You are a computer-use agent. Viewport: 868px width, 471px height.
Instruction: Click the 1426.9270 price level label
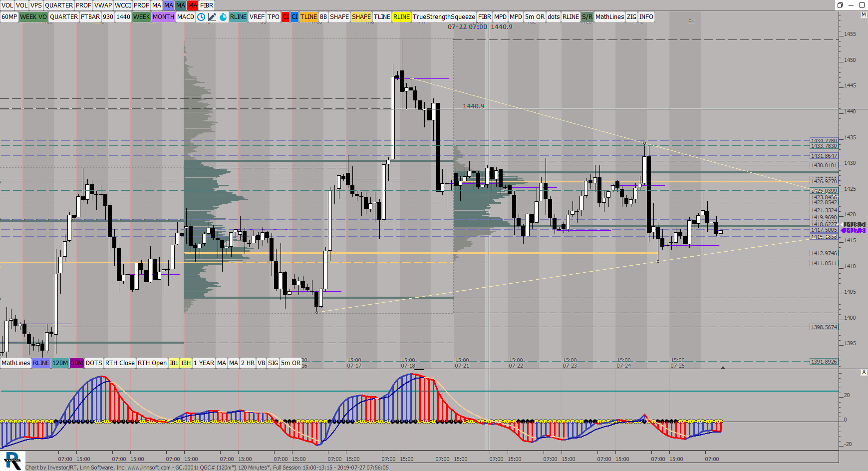tap(824, 181)
